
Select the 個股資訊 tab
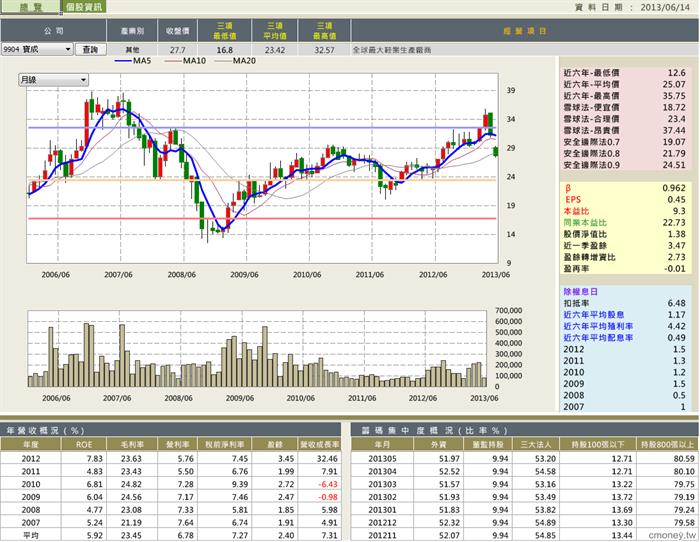click(83, 7)
